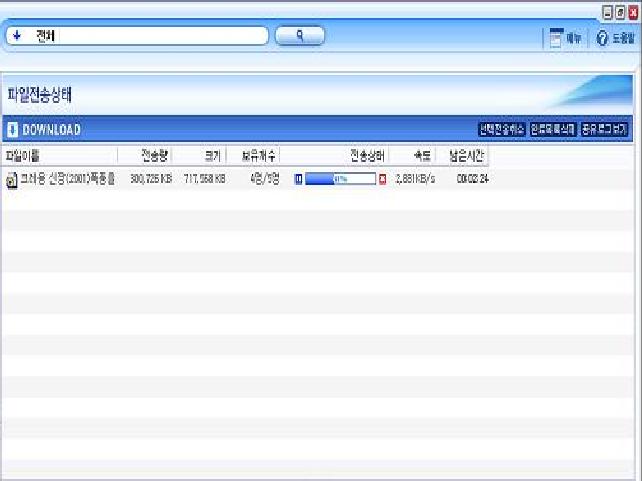Open the 메뉴 menu in top bar
Screen dimensions: 642x481
[x=574, y=38]
